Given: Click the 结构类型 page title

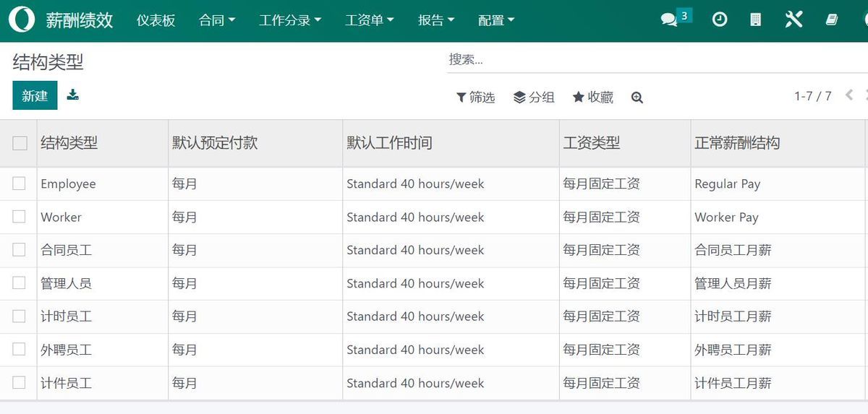Looking at the screenshot, I should point(48,62).
